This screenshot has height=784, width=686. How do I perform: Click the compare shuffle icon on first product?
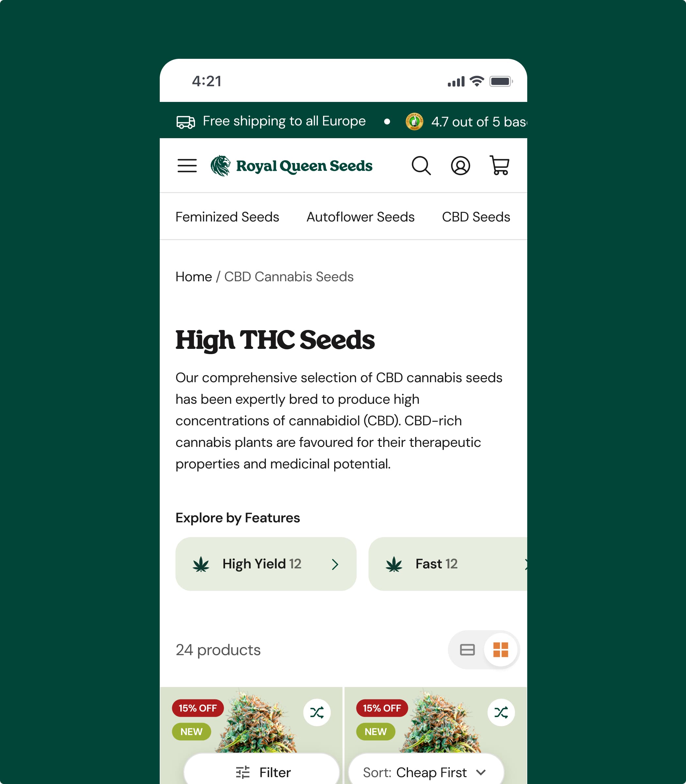317,712
